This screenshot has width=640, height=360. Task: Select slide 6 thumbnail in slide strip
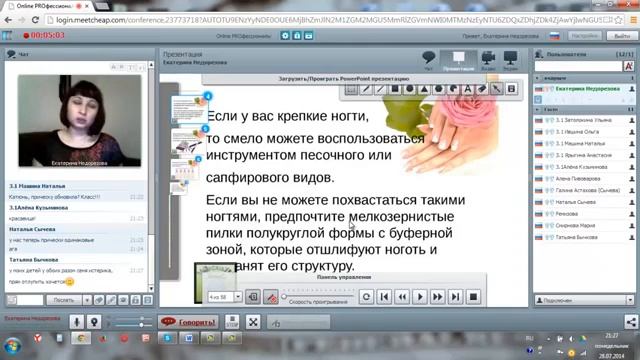(x=185, y=169)
